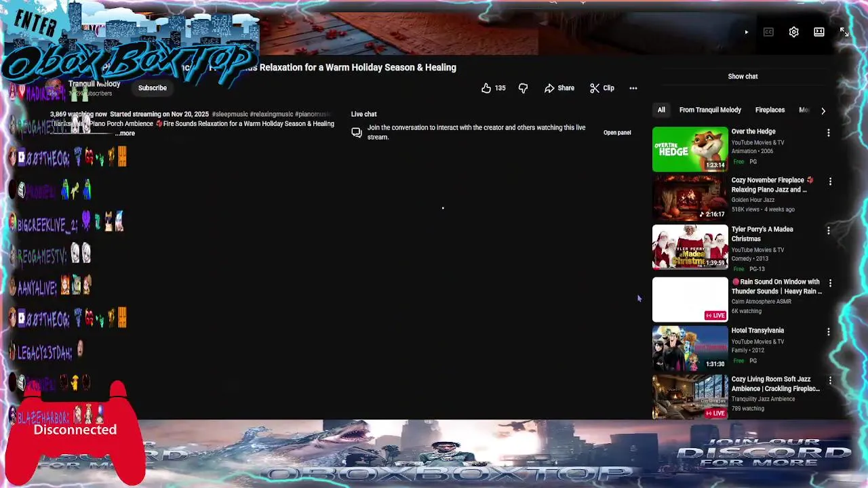Screen dimensions: 868x488
Task: Click the 'Hotel Transylvania' title text
Action: (x=757, y=331)
